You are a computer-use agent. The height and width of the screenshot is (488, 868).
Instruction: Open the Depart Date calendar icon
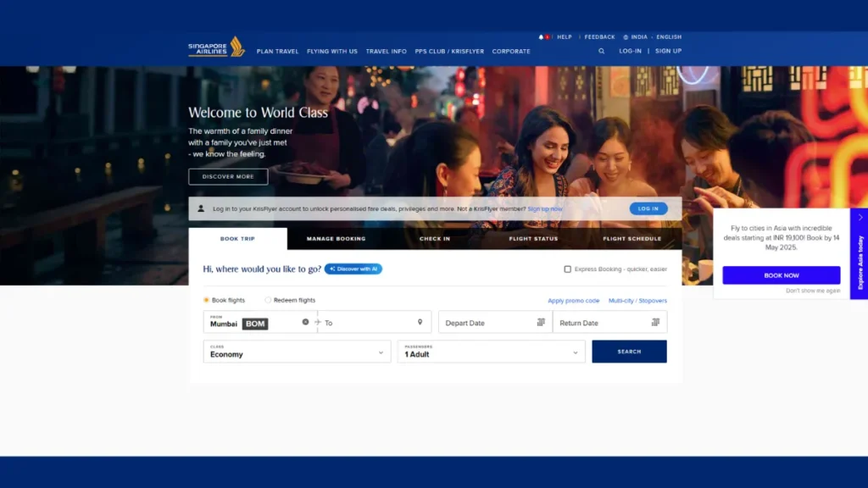pyautogui.click(x=540, y=322)
